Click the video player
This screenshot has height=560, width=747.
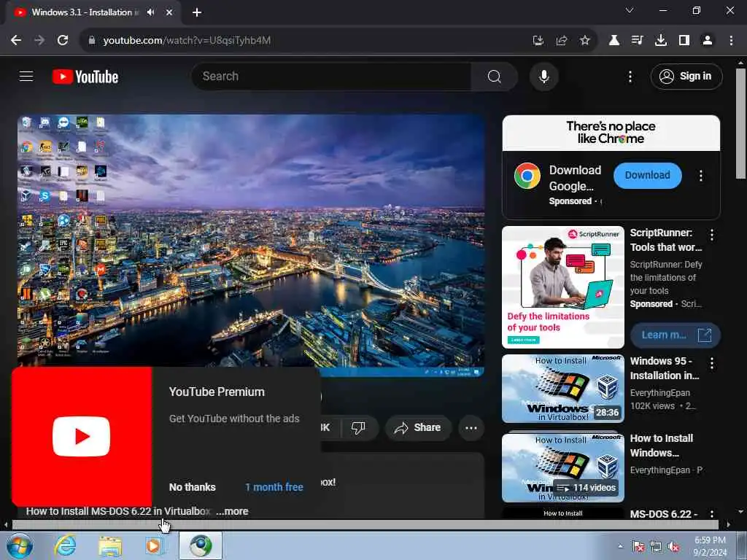[251, 245]
